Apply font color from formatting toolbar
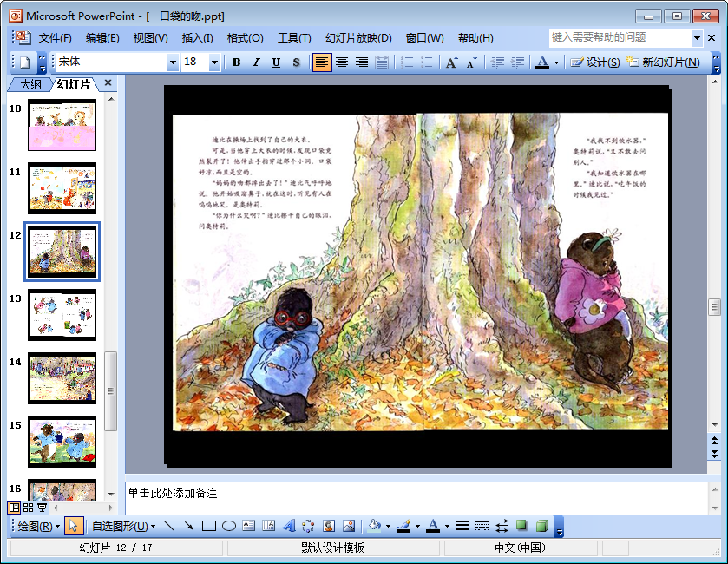Image resolution: width=728 pixels, height=564 pixels. click(x=542, y=62)
